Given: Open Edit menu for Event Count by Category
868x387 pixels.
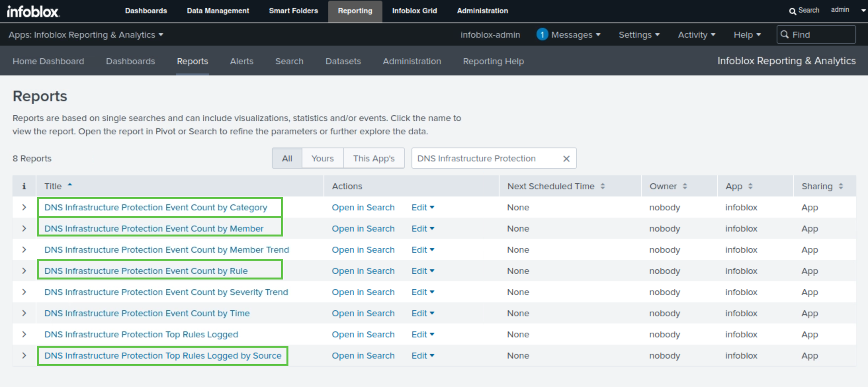Looking at the screenshot, I should [422, 207].
